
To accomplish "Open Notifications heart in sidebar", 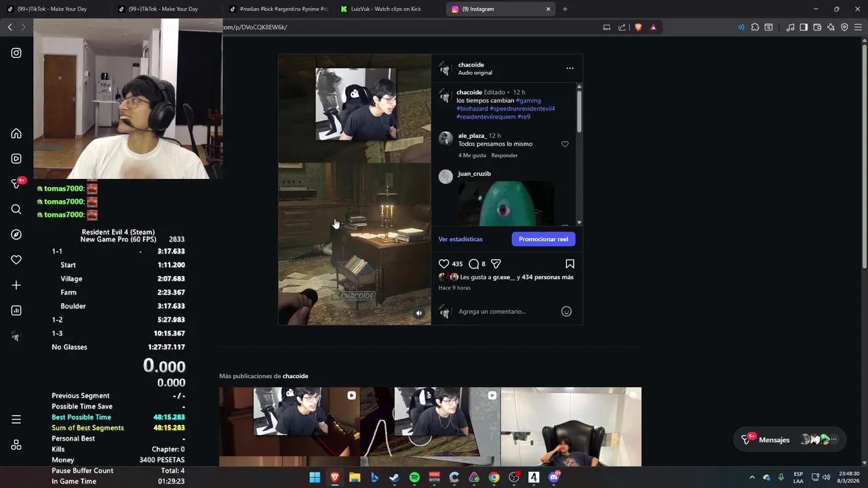I will tap(16, 260).
